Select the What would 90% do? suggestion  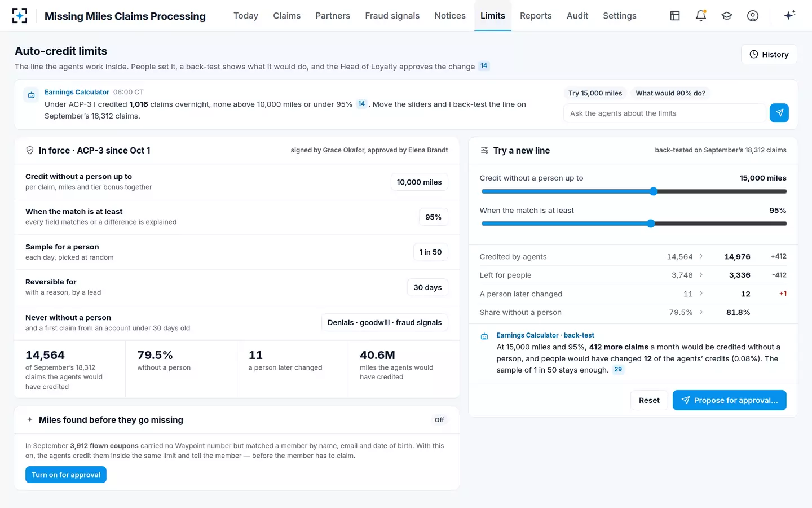point(670,93)
